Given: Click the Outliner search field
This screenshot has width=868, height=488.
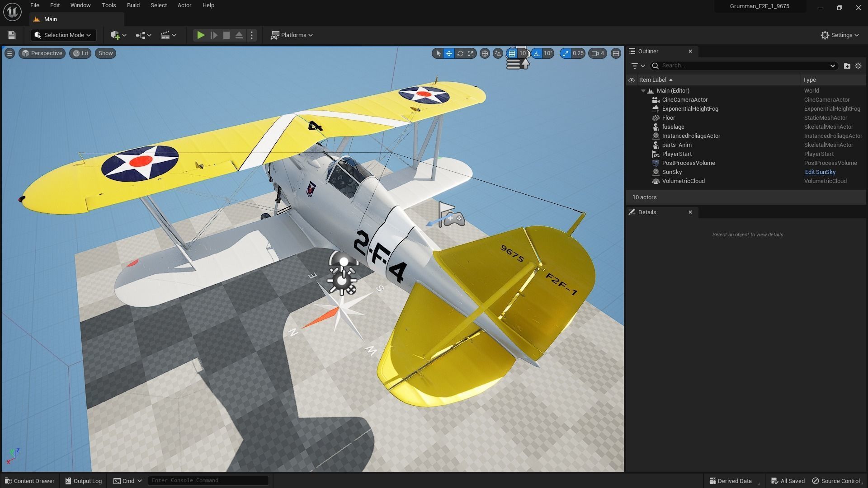Looking at the screenshot, I should (743, 66).
